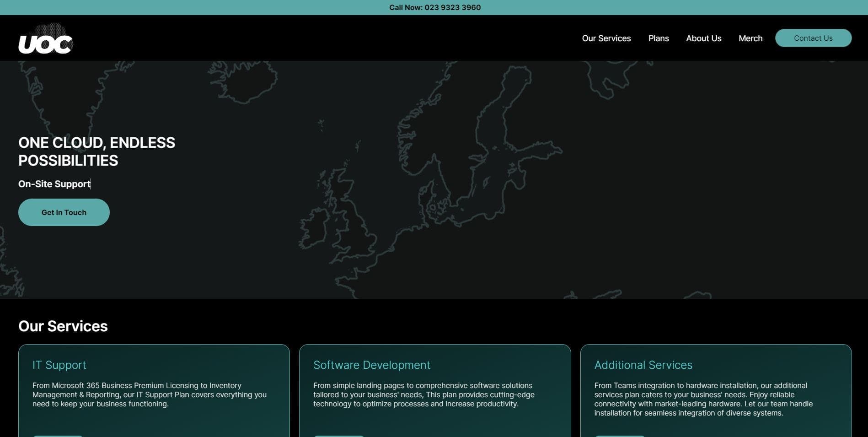
Task: Call the number in the top banner
Action: click(435, 7)
